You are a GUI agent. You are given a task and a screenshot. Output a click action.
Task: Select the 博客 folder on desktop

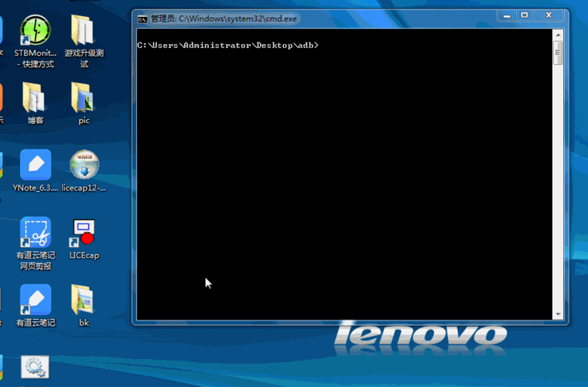pos(36,98)
